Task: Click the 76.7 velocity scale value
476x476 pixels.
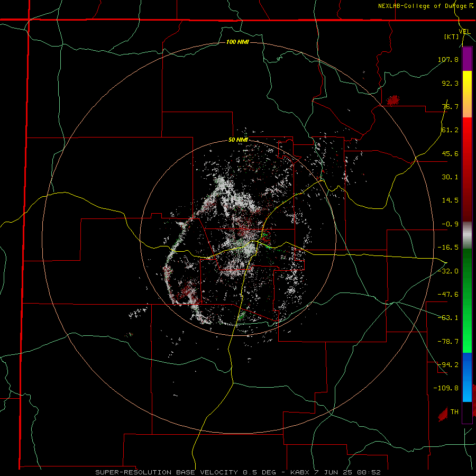Action: click(x=450, y=106)
